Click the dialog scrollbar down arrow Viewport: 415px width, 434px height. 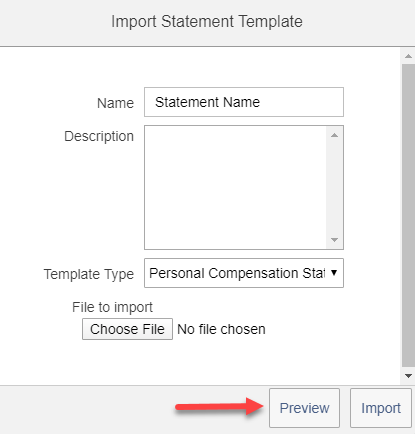[408, 376]
